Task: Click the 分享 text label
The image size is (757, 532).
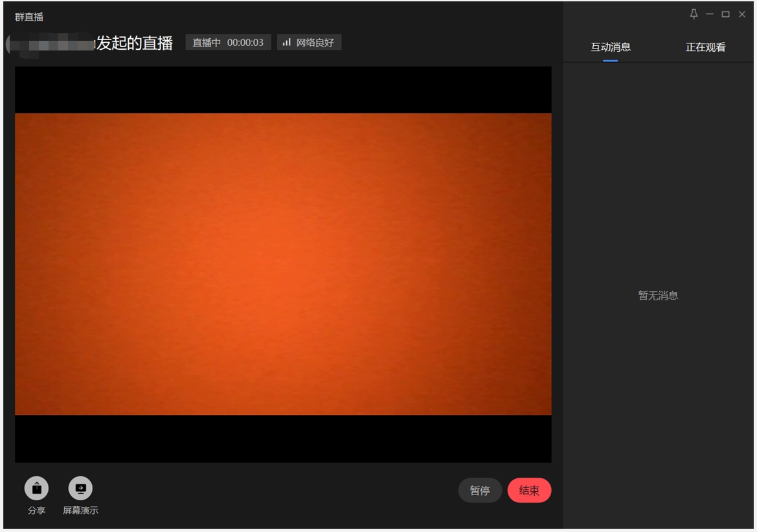Action: pos(37,511)
